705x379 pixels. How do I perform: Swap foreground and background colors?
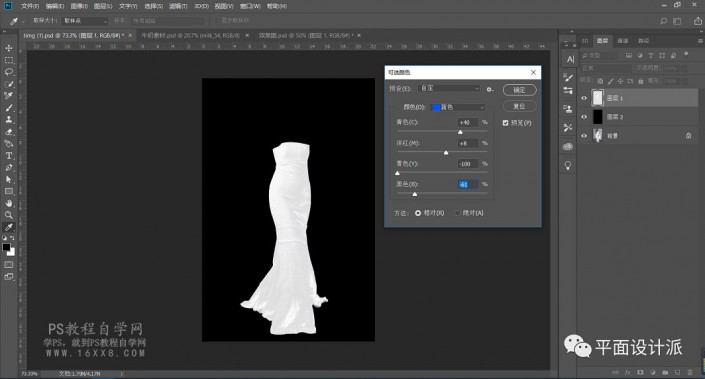(x=12, y=237)
